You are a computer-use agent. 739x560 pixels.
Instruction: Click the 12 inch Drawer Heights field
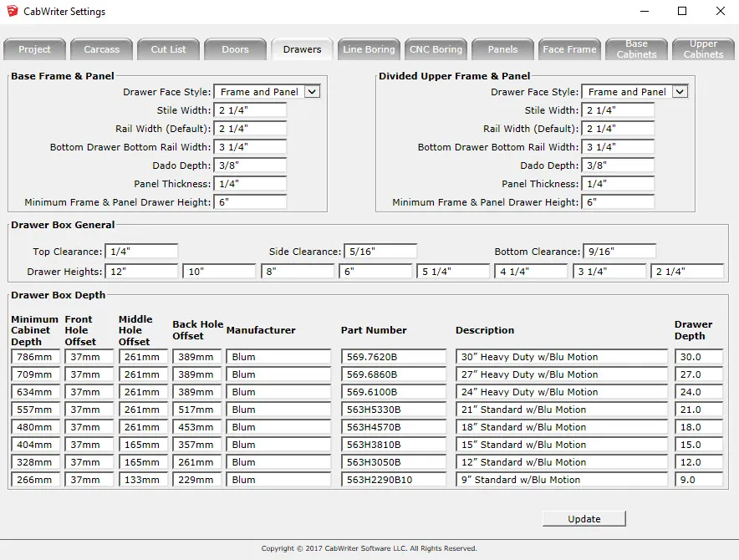140,270
